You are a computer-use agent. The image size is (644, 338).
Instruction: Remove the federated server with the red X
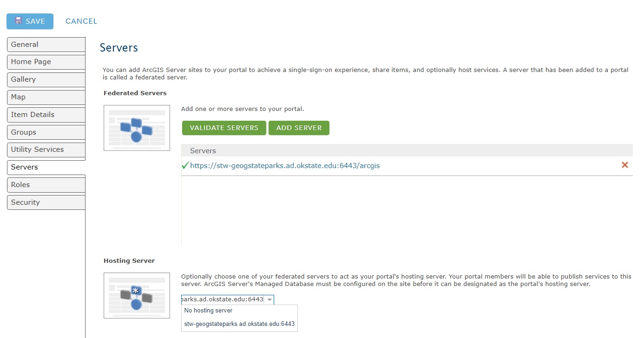pos(625,165)
